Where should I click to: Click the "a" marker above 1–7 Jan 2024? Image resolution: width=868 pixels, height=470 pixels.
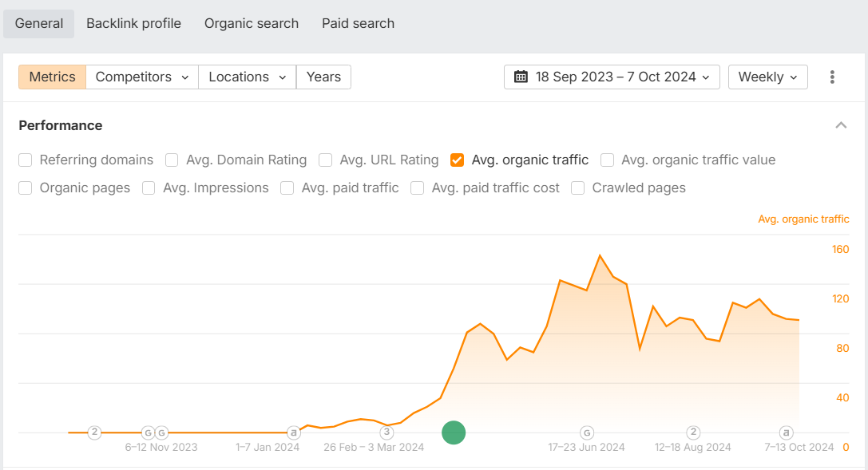(x=294, y=432)
